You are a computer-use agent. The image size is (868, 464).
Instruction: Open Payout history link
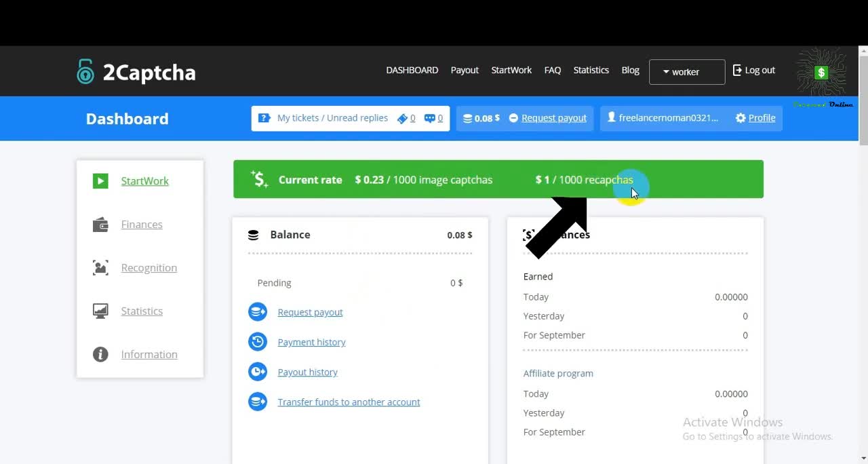pos(307,372)
